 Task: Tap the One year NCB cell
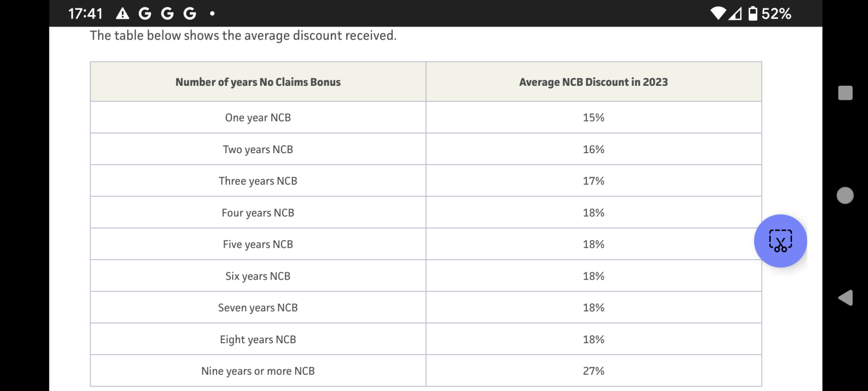tap(258, 117)
